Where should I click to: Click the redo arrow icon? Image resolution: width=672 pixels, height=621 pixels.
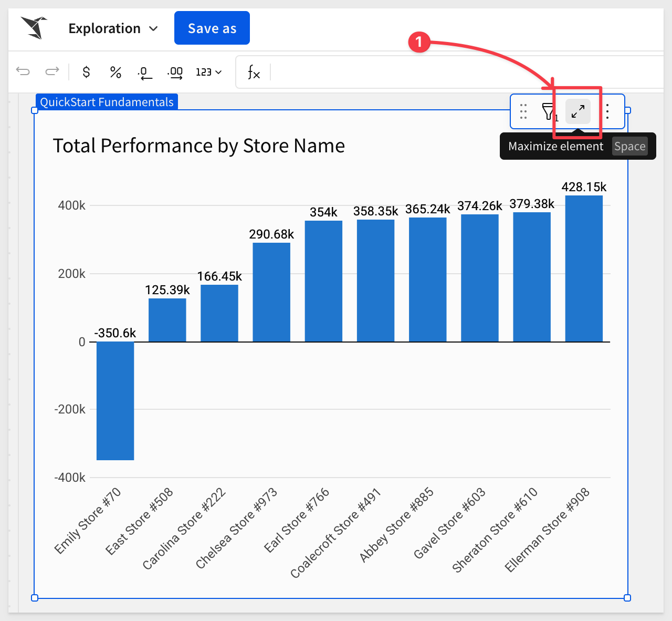(52, 71)
